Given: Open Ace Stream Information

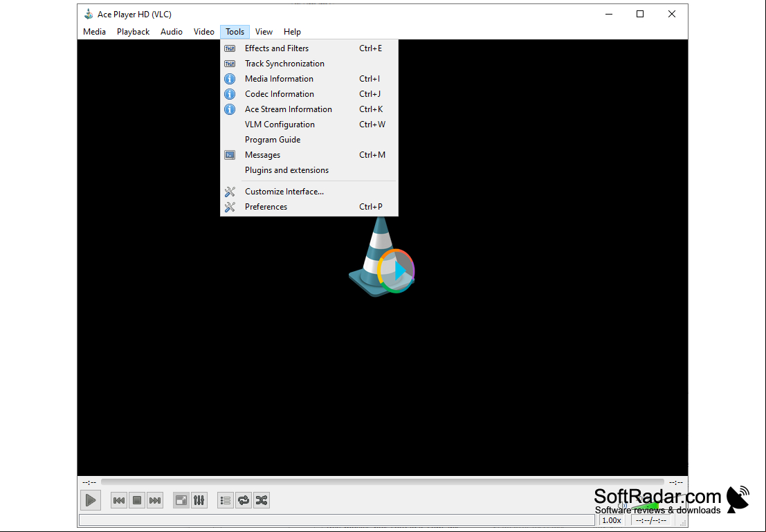Looking at the screenshot, I should tap(309, 109).
